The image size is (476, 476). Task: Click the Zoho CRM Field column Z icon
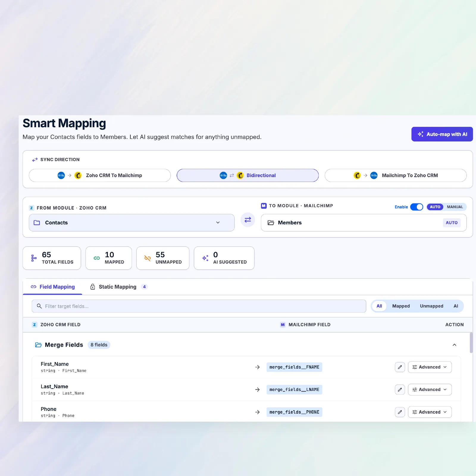tap(35, 325)
